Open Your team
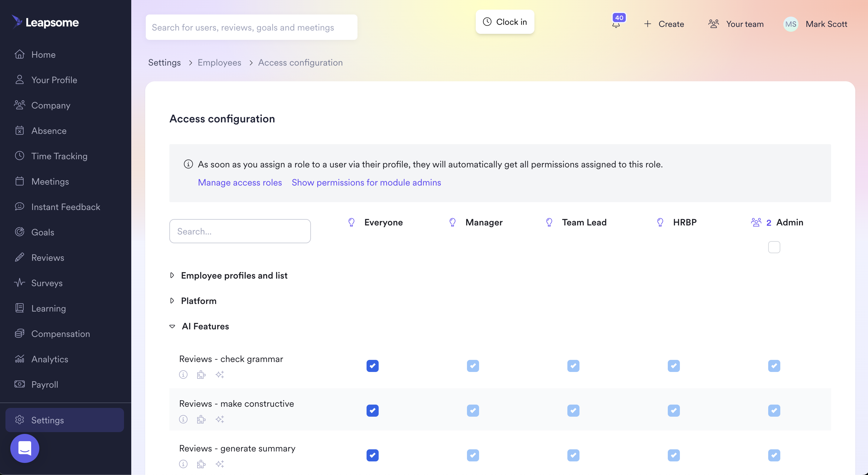This screenshot has width=868, height=475. [736, 24]
